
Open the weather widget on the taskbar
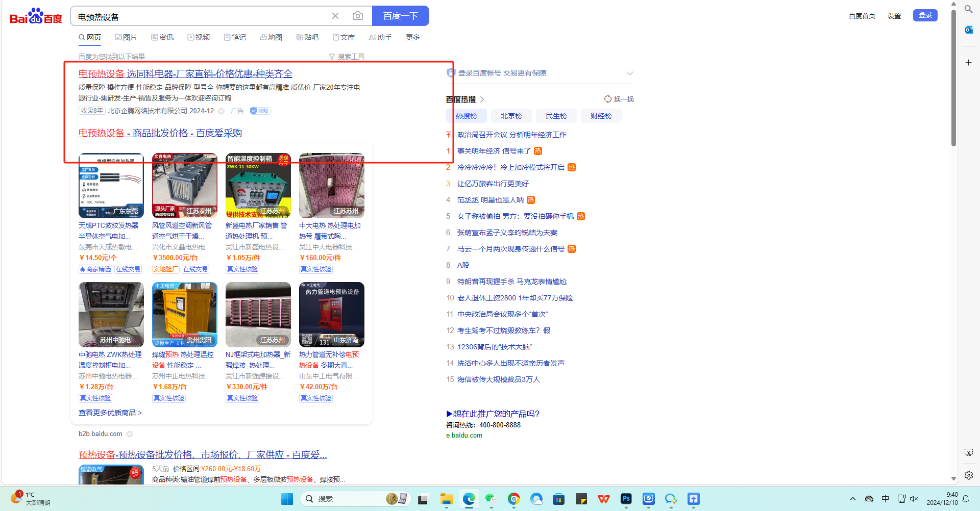(31, 498)
